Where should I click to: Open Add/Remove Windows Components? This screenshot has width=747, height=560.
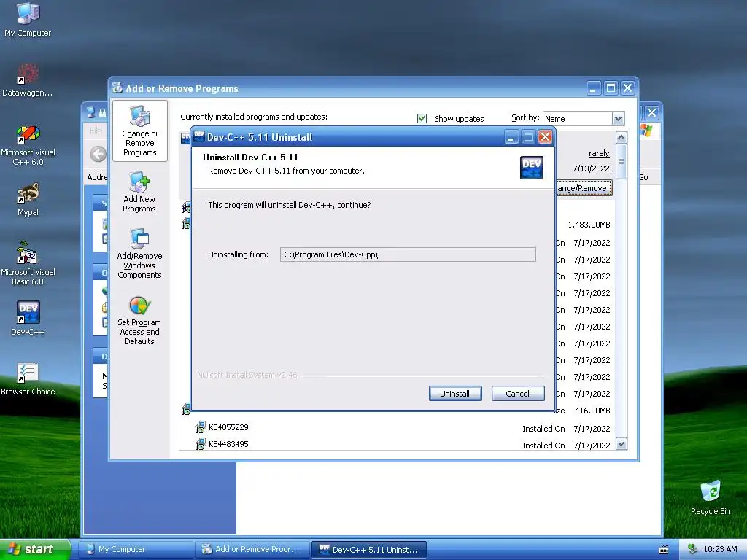[139, 253]
